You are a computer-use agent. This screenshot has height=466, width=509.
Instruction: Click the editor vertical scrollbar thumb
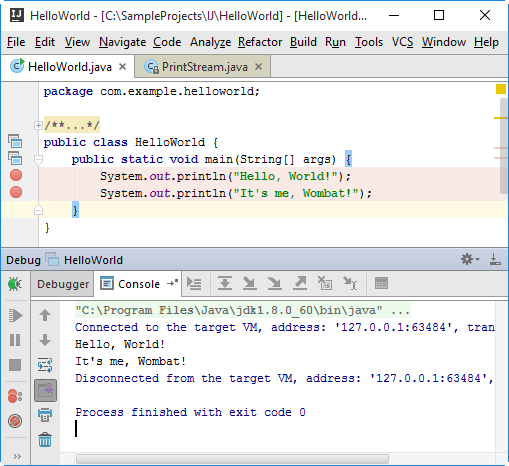coord(504,146)
